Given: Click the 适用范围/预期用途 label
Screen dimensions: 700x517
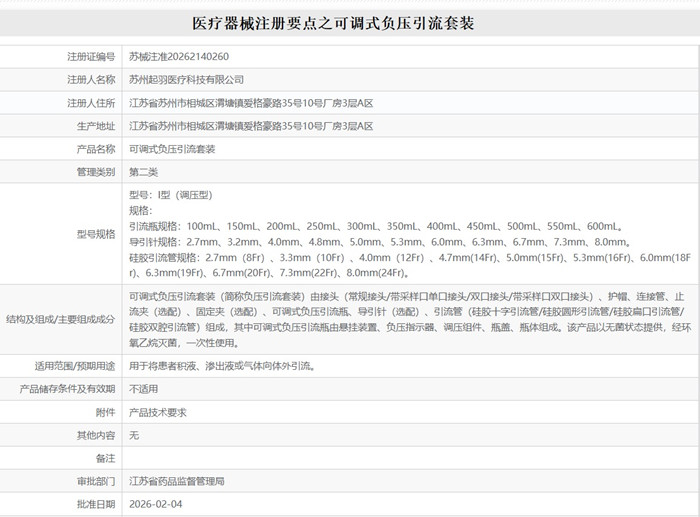Looking at the screenshot, I should (75, 366).
